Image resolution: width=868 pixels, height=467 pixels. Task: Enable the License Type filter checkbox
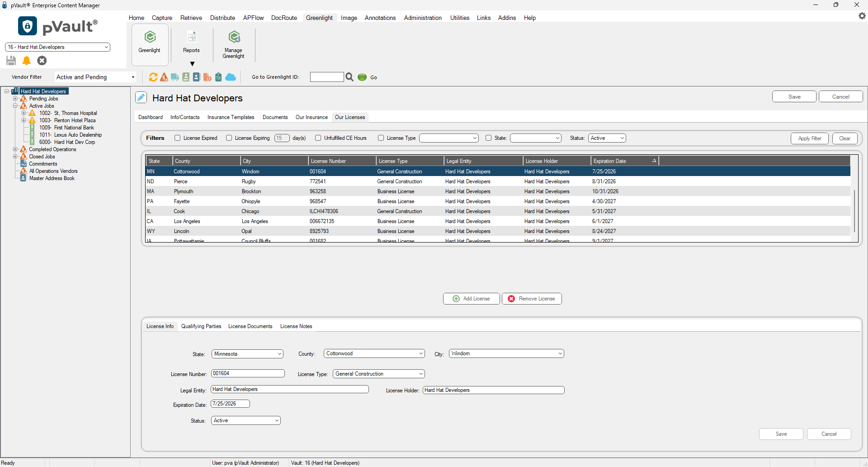(x=381, y=138)
